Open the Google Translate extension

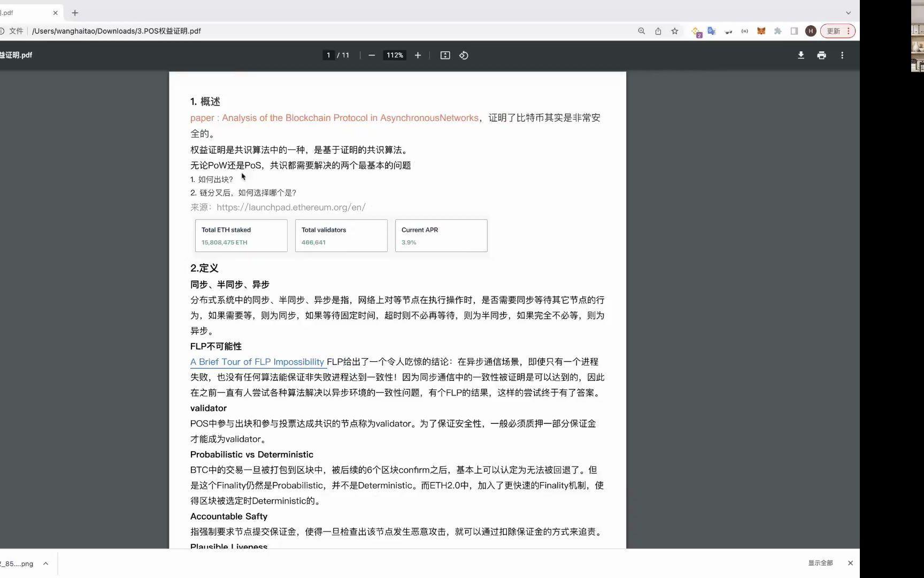712,31
